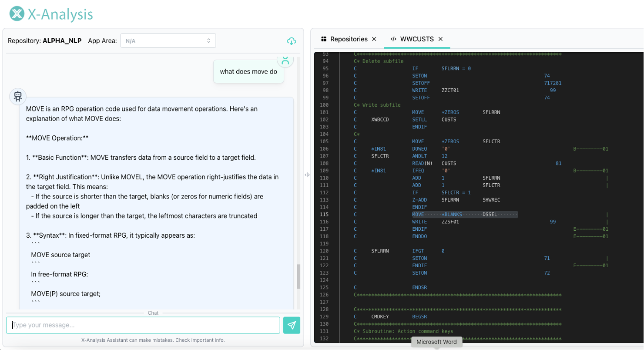This screenshot has height=350, width=644.
Task: Click SETON on code line 121
Action: click(419, 259)
